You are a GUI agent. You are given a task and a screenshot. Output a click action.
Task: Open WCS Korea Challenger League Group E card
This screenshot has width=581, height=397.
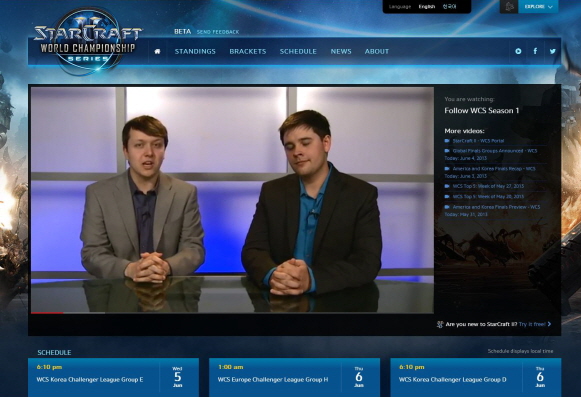(113, 377)
